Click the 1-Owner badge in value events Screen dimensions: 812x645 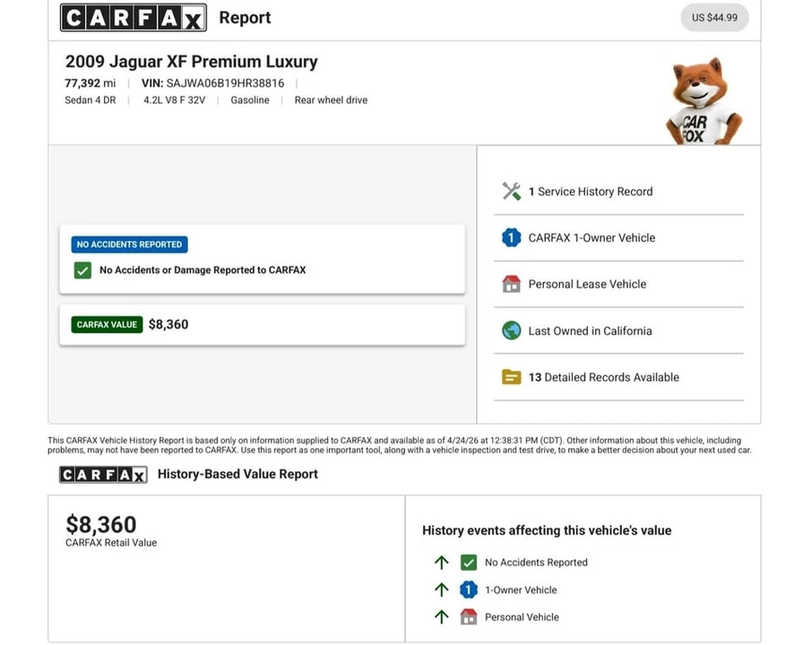[469, 590]
